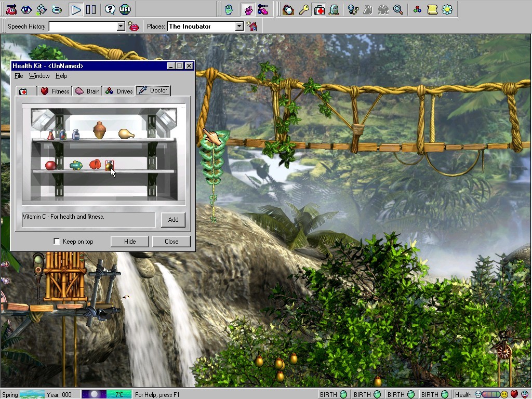Click the third BIRTH status button

pos(401,394)
